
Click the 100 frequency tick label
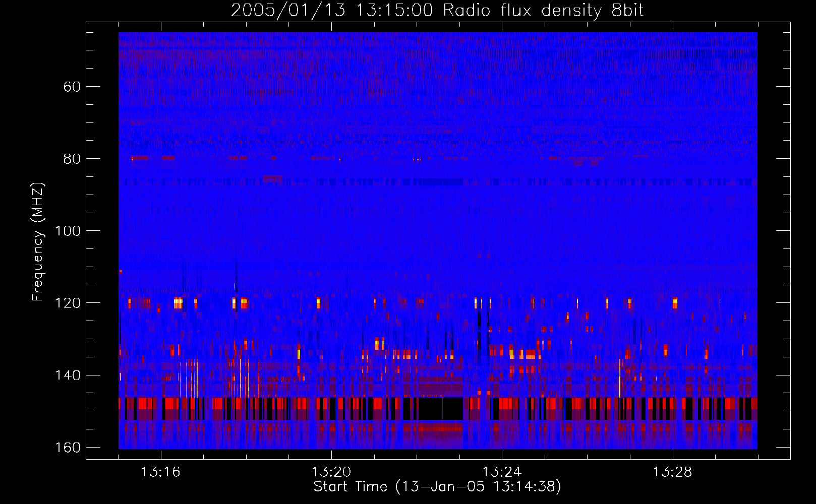coord(68,231)
